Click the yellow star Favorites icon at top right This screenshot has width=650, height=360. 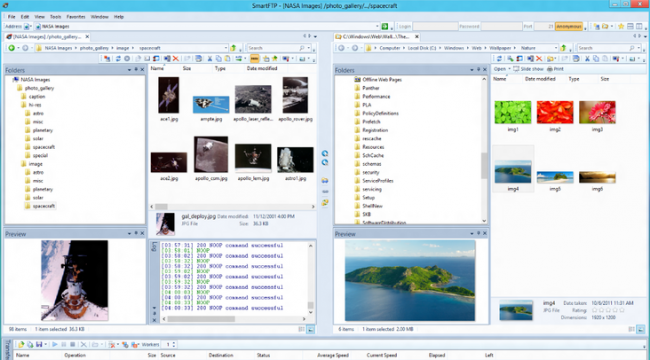pos(621,27)
